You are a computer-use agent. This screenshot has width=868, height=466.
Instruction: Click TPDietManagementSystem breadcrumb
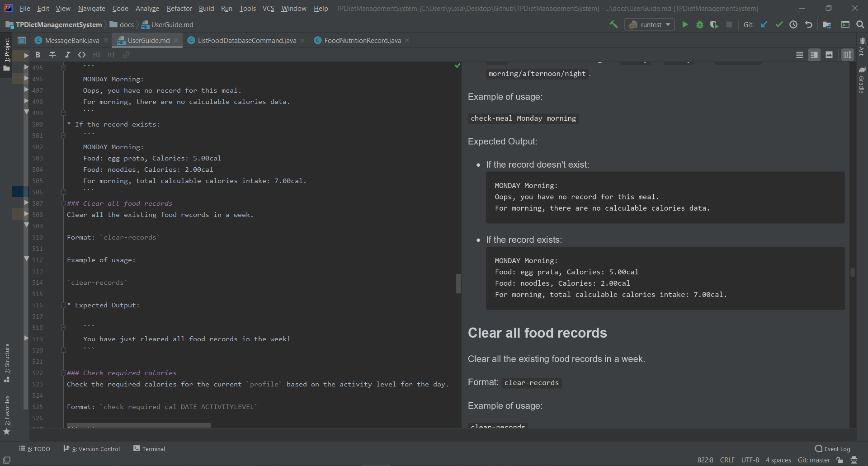point(54,24)
